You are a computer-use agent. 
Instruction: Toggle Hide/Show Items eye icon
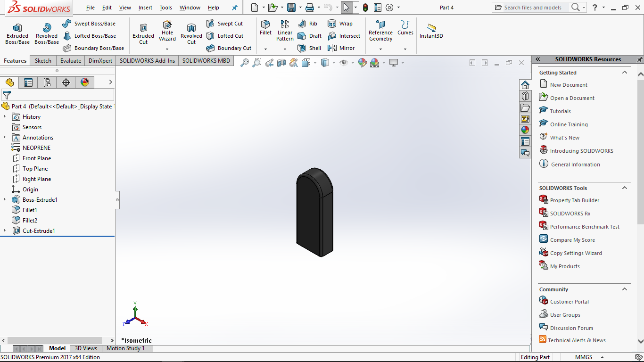pos(344,63)
